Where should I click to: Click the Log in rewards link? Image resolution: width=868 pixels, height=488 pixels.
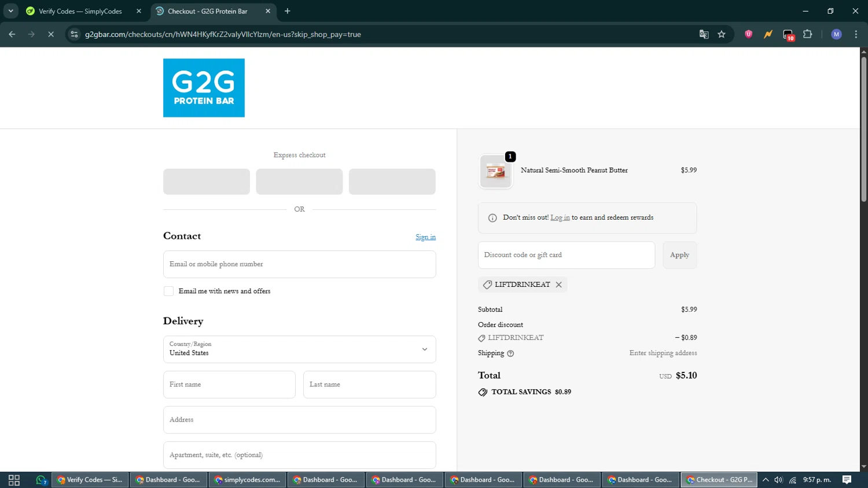click(x=560, y=217)
